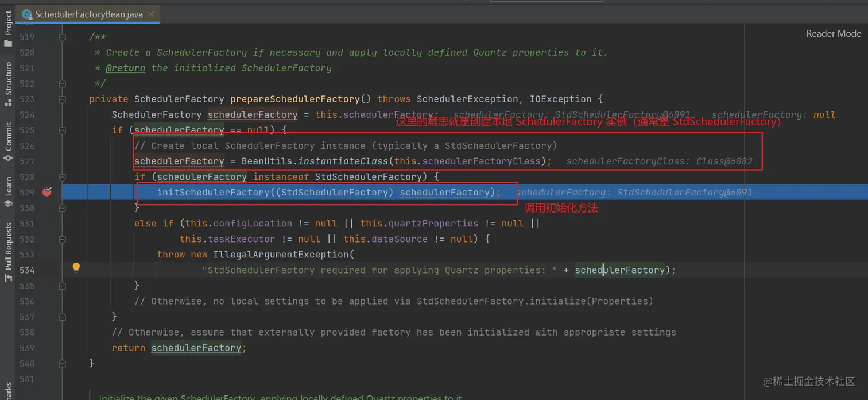Click configLocation on line 531
This screenshot has height=400, width=868.
pos(253,223)
